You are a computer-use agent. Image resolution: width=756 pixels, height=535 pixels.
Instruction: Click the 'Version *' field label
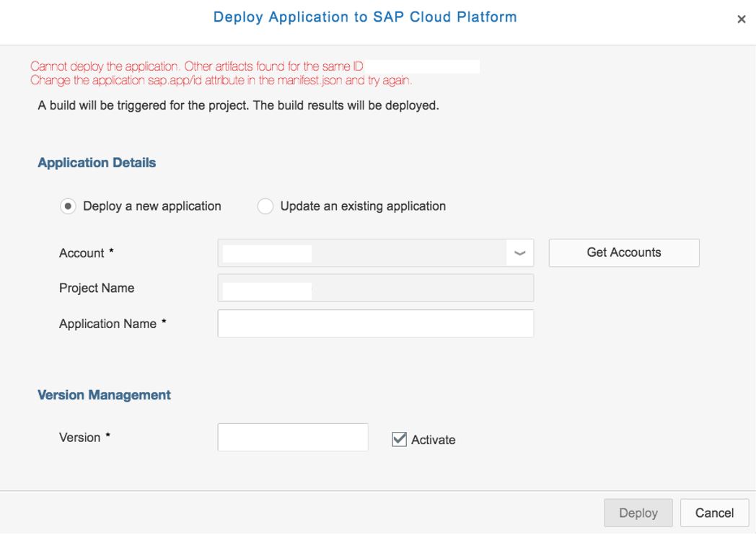[x=84, y=437]
